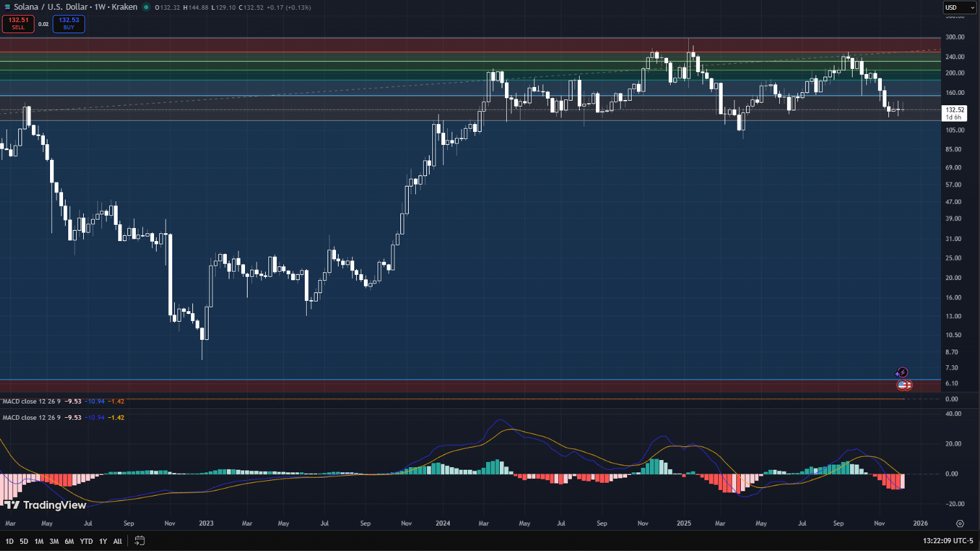
Task: Open chart settings hexagon gear icon
Action: point(960,523)
